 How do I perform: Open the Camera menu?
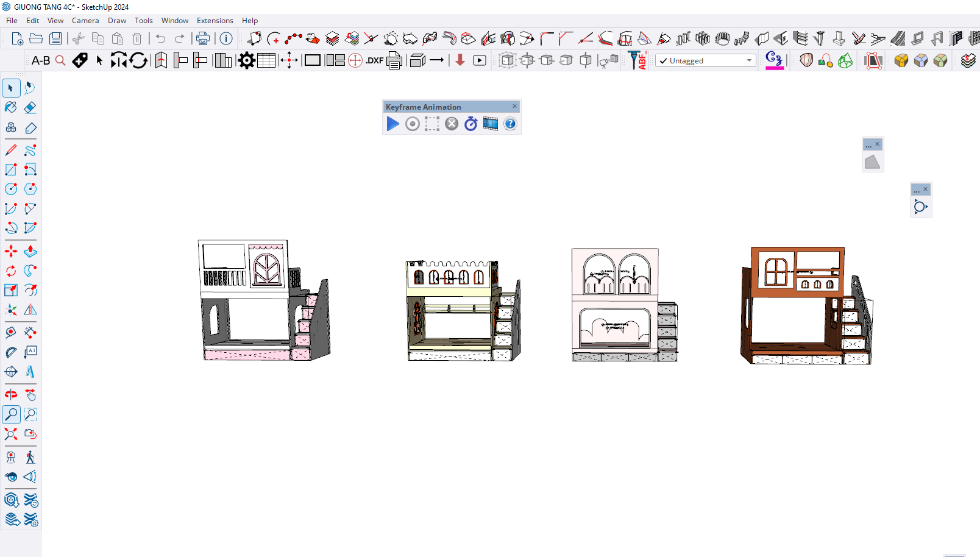pos(85,21)
